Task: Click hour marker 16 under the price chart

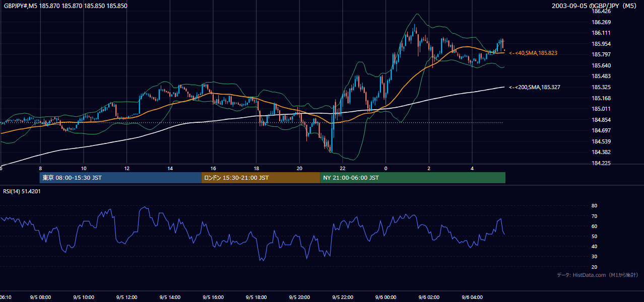Action: (x=213, y=168)
